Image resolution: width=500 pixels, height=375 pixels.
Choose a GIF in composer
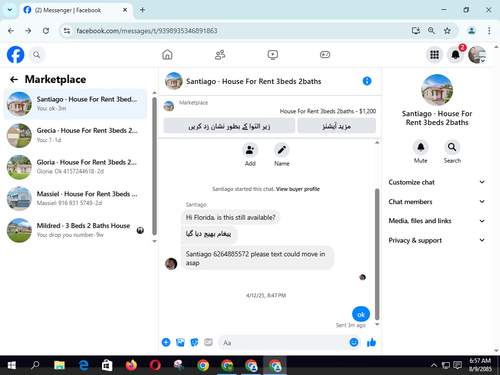point(208,342)
